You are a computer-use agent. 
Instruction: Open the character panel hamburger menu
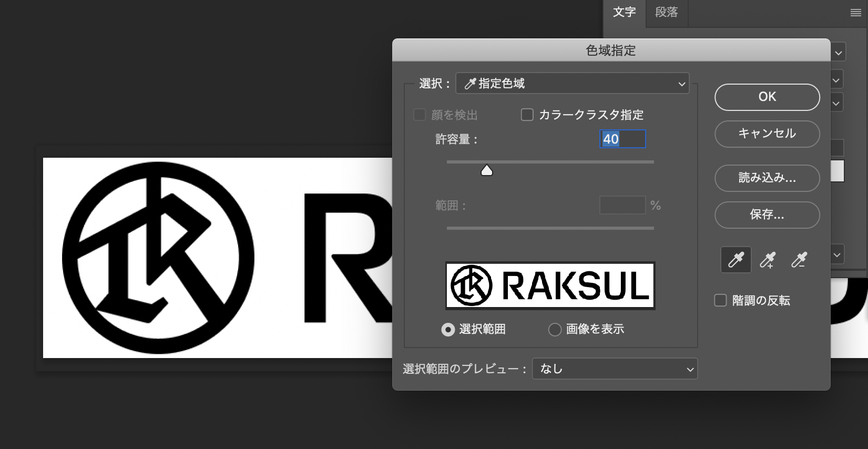tap(856, 13)
